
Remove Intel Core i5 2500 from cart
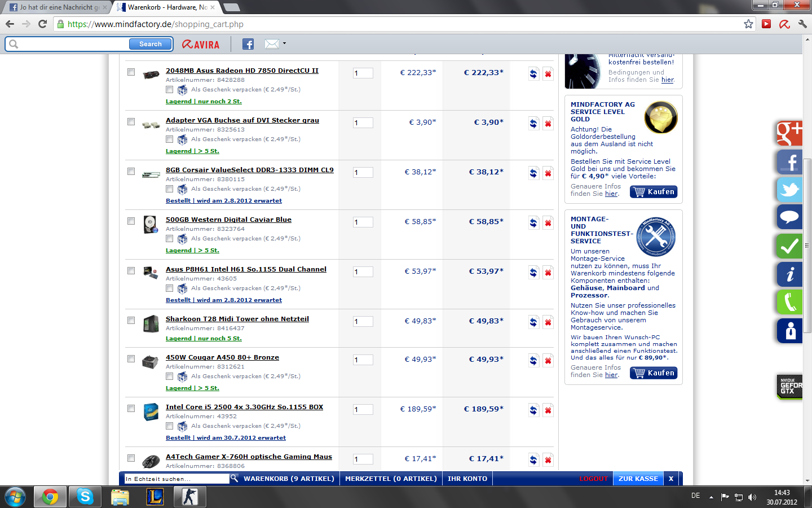[548, 410]
